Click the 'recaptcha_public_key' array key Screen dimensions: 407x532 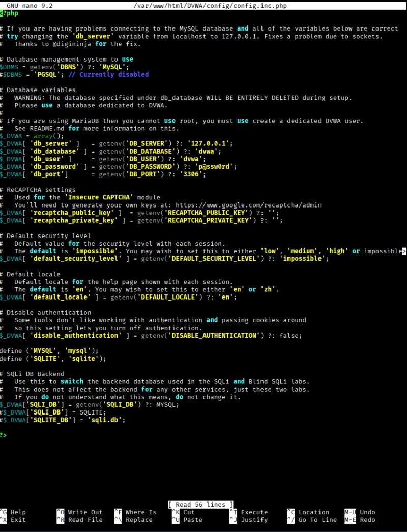click(72, 213)
